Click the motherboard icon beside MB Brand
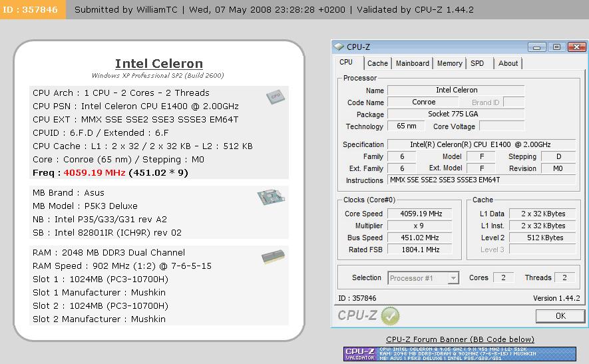589x364 pixels. pos(271,197)
